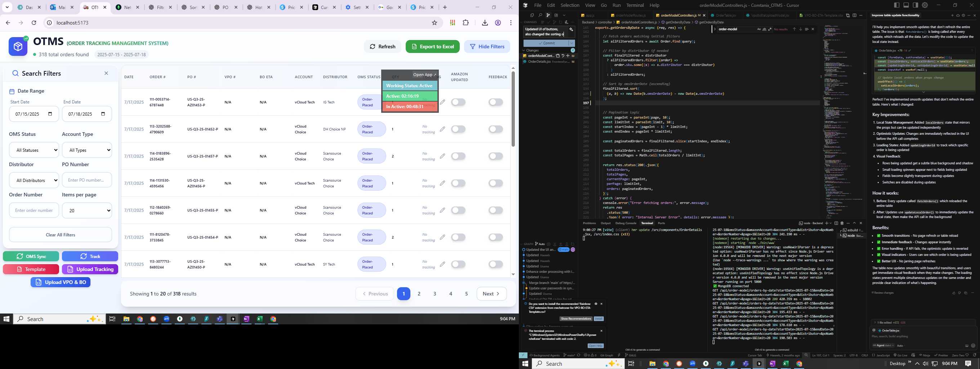Image resolution: width=980 pixels, height=369 pixels.
Task: Click the Hide Filters button
Action: click(x=487, y=46)
